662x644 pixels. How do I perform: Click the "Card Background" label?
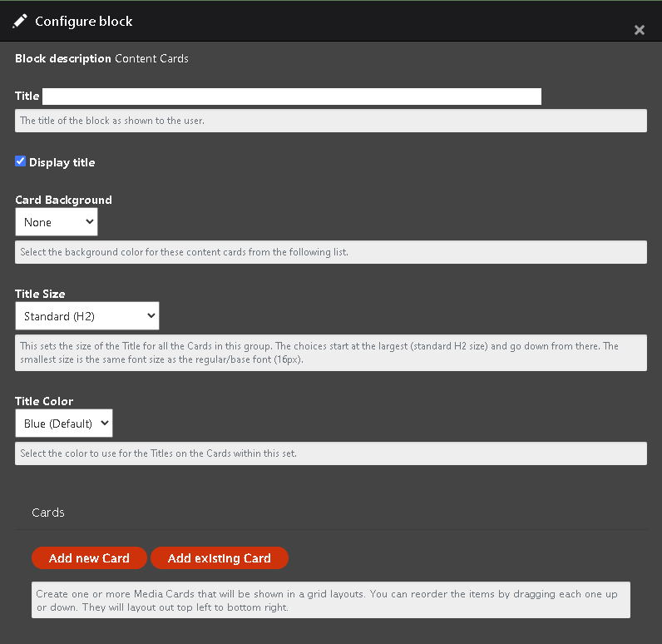tap(63, 200)
